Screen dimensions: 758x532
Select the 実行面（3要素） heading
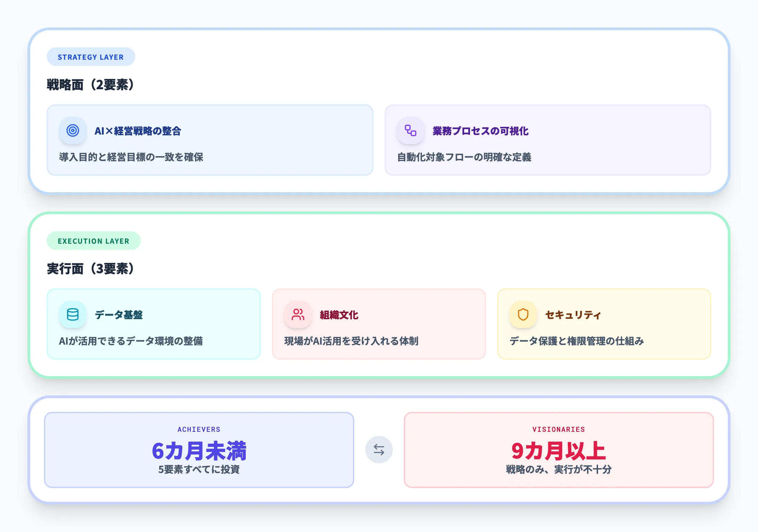[90, 269]
